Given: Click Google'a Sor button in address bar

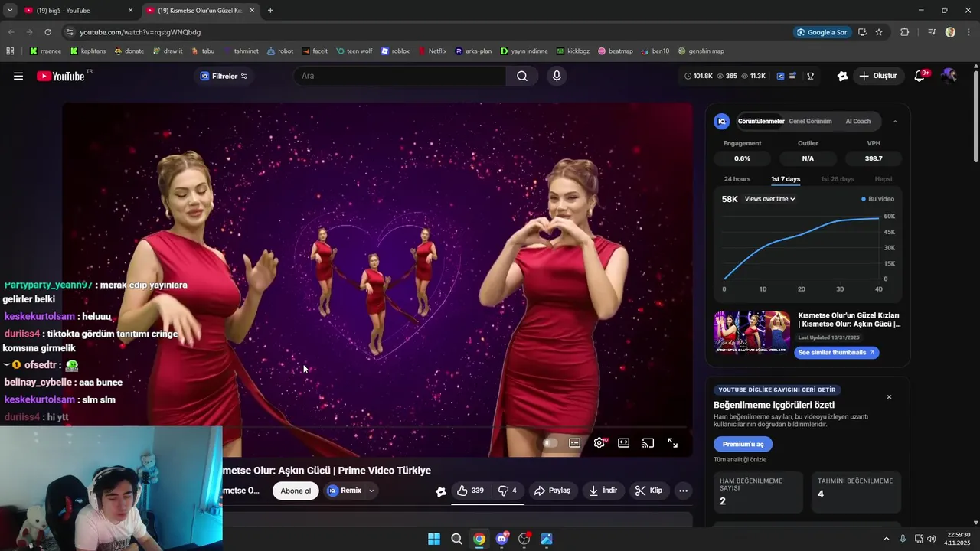Looking at the screenshot, I should pos(822,32).
